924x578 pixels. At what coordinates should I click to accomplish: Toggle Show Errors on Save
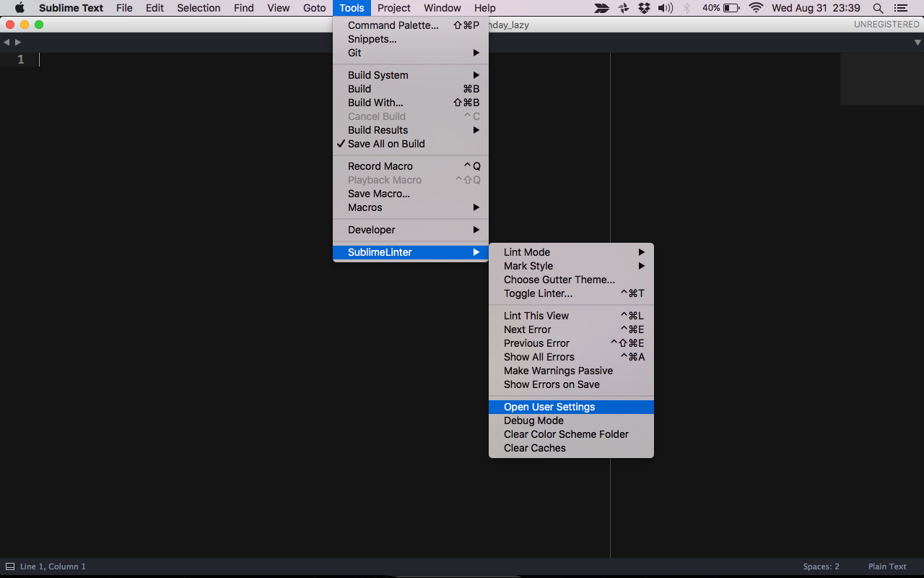(x=571, y=384)
